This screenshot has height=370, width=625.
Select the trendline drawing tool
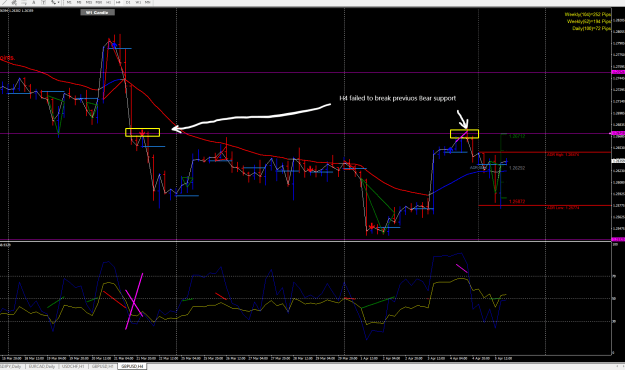4,2
